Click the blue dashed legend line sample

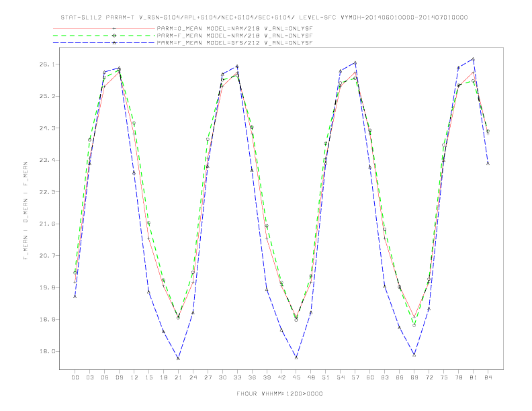point(104,43)
